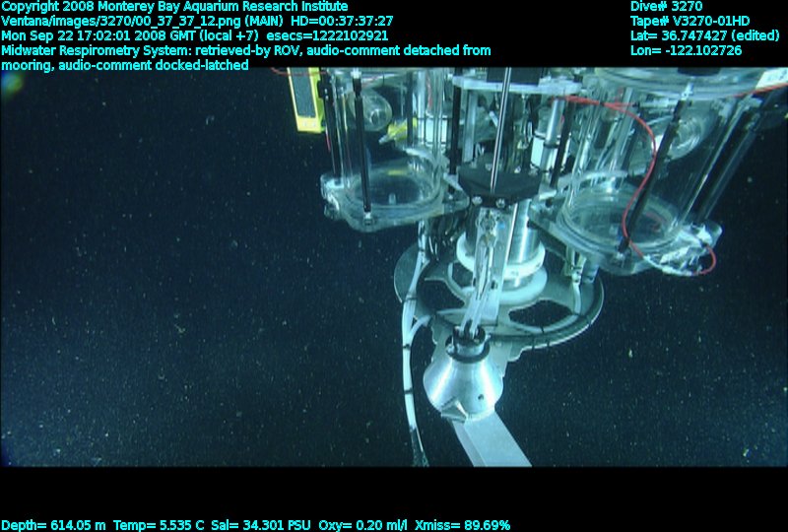Click the 'esecs=1222102921' value
This screenshot has width=788, height=532.
pyautogui.click(x=327, y=35)
